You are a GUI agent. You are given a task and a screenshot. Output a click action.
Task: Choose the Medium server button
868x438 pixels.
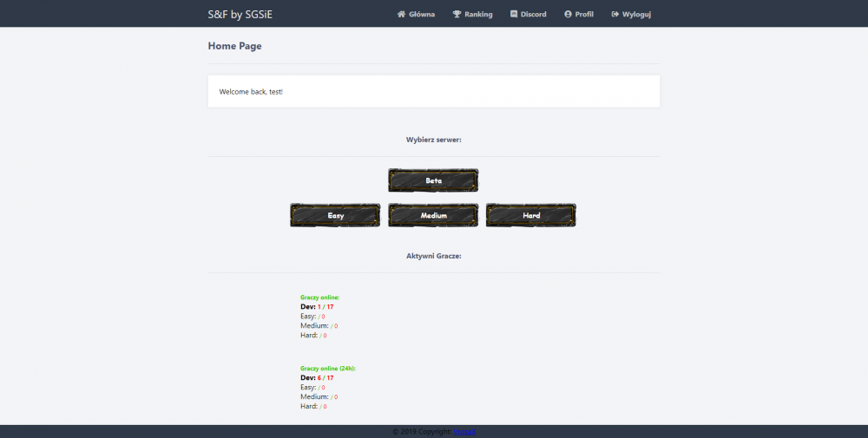click(433, 215)
